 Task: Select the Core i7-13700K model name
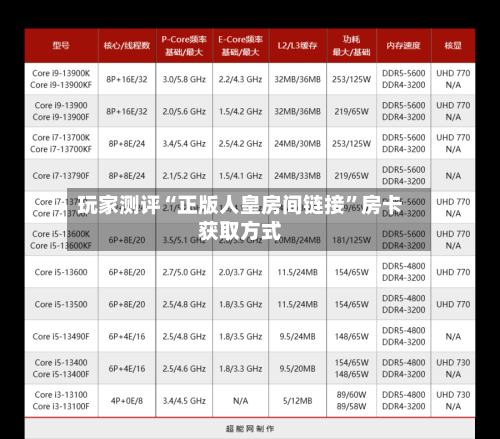click(61, 137)
